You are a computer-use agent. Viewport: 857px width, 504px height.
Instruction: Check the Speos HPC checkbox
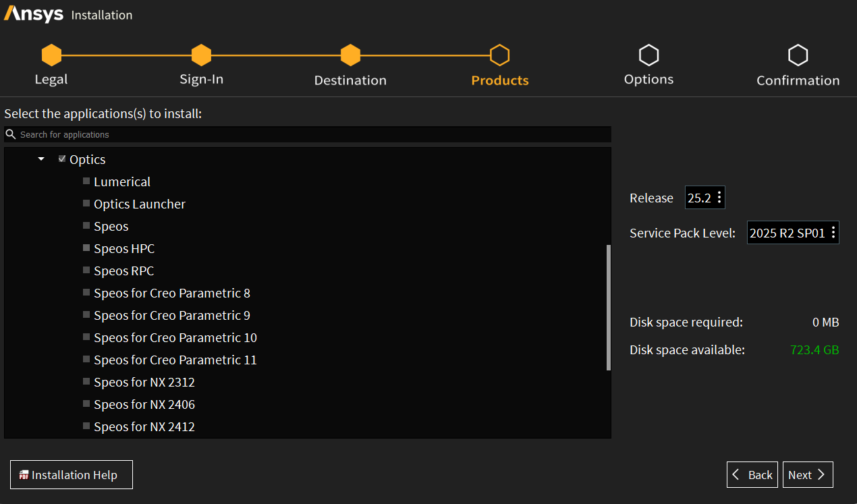tap(86, 248)
